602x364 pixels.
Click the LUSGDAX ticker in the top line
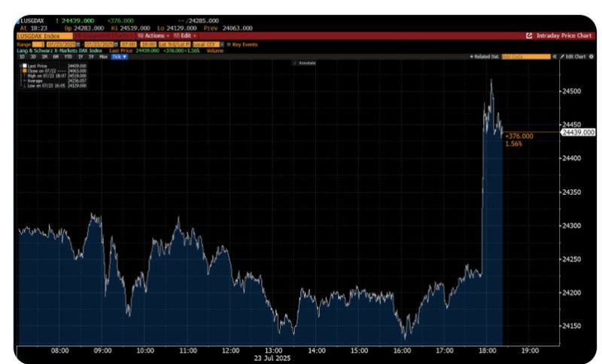point(32,21)
